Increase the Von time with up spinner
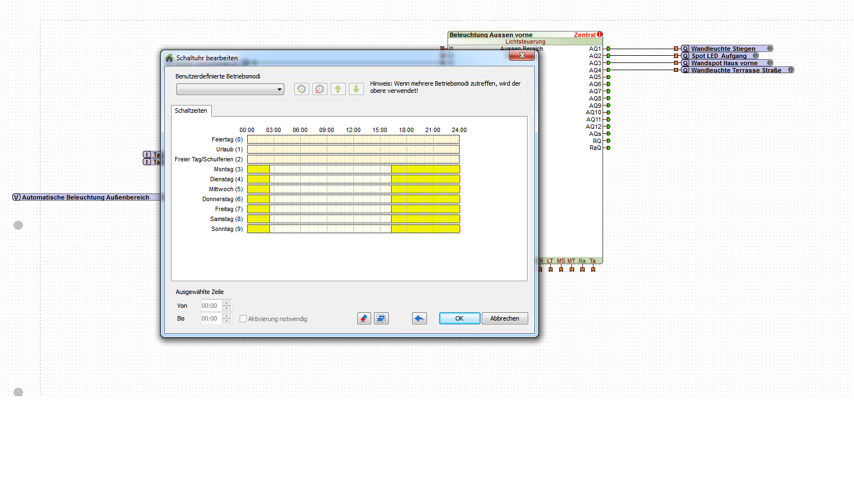The image size is (854, 504). pyautogui.click(x=226, y=303)
